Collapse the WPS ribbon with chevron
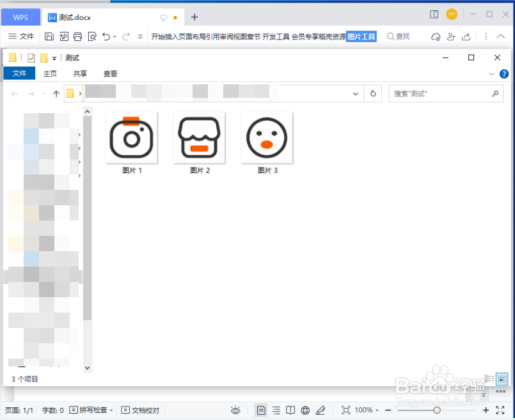The width and height of the screenshot is (515, 420). pos(500,36)
